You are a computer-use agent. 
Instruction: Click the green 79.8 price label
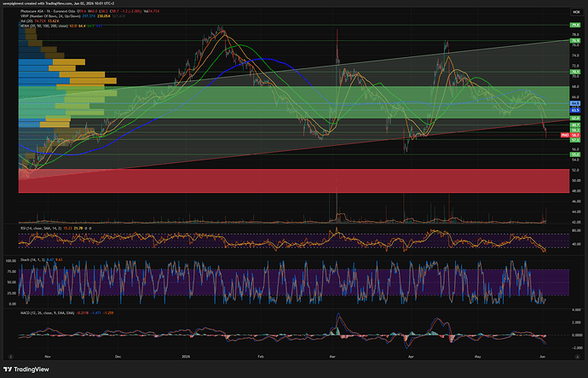(575, 25)
